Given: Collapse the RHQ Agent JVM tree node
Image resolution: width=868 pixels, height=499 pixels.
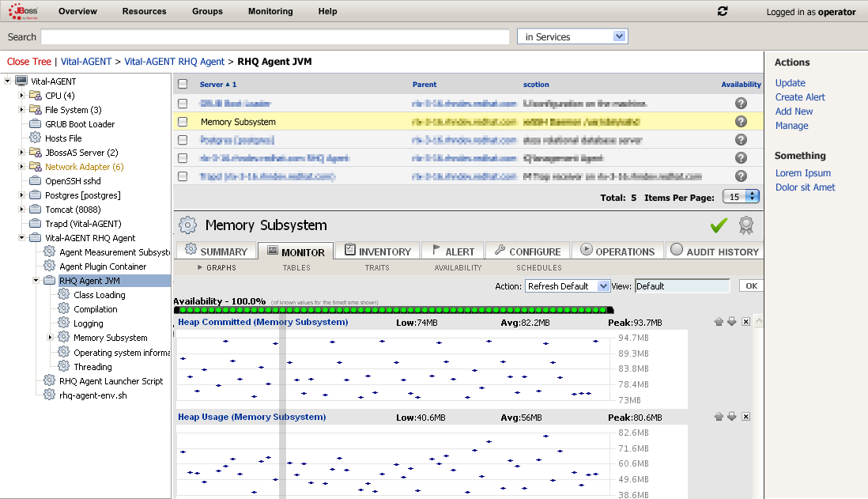Looking at the screenshot, I should [36, 281].
